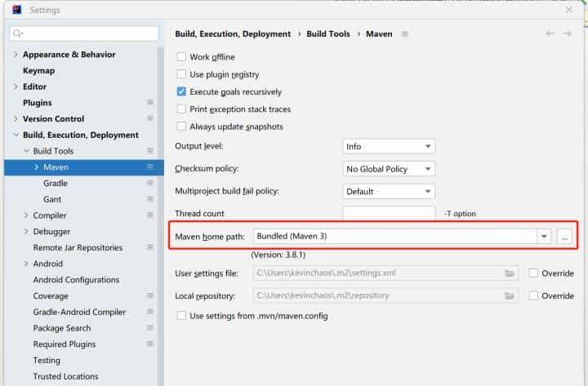Click the browse button for Maven home

(x=564, y=237)
